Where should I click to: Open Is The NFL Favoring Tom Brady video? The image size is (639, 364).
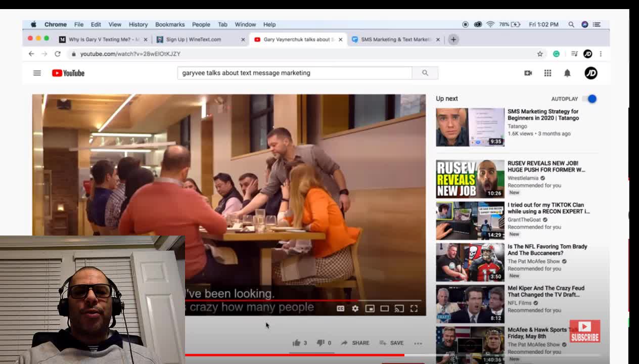(547, 250)
